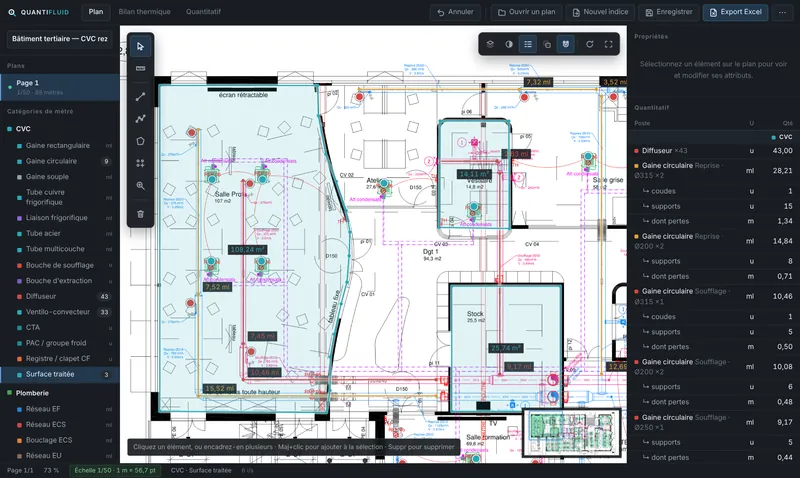
Task: Click the 73 % zoom value
Action: pyautogui.click(x=51, y=470)
